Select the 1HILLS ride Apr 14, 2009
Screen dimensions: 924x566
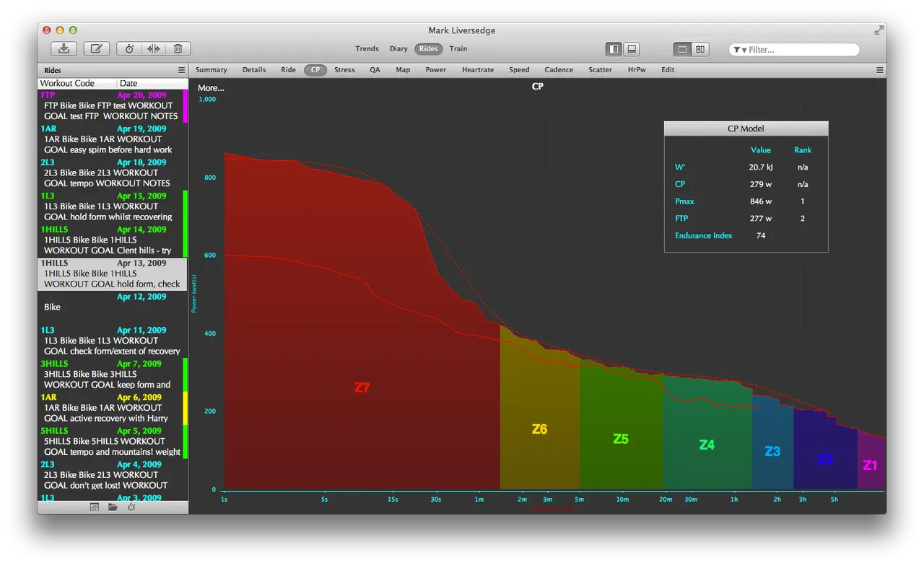click(112, 240)
